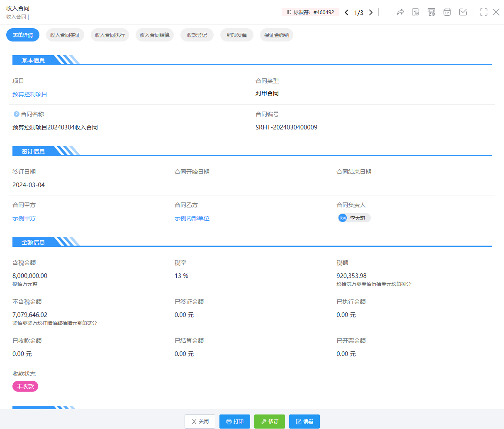Switch to the 收入合同签证 tab
Viewport: 504px width, 429px height.
tap(65, 35)
